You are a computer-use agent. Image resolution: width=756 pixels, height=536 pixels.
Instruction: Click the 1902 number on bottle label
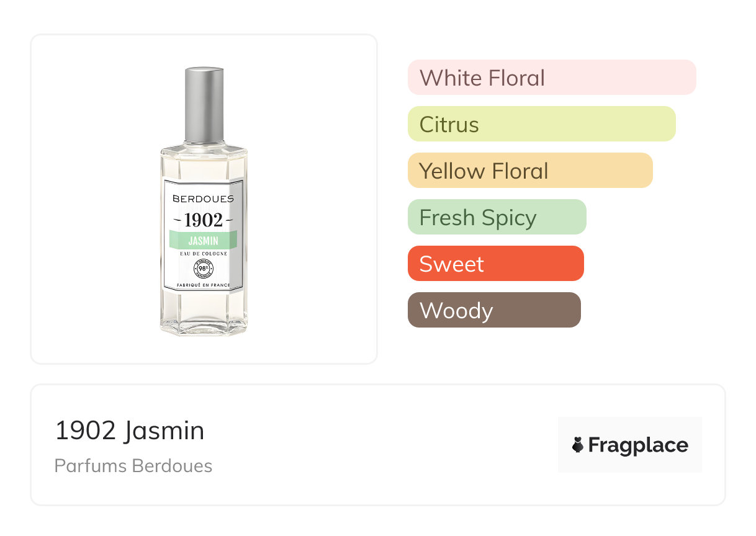click(x=204, y=220)
